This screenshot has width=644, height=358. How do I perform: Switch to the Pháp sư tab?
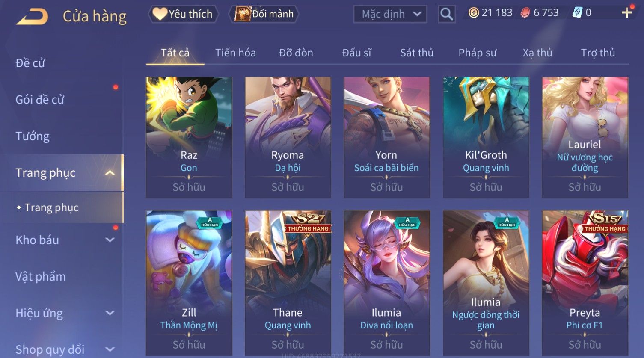tap(478, 53)
